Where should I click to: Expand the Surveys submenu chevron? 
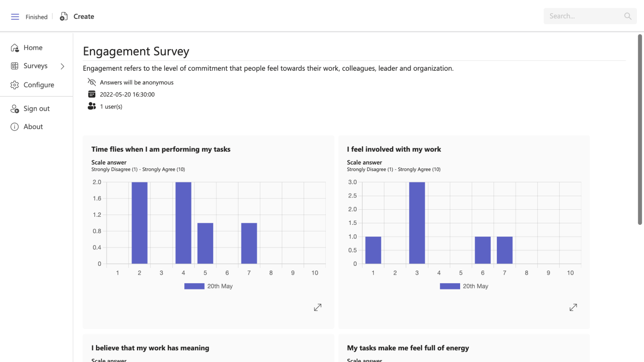tap(62, 66)
